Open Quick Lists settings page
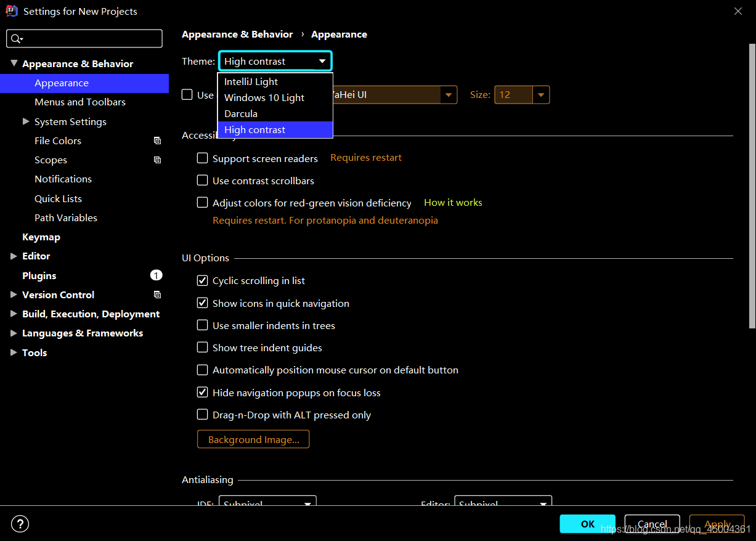Image resolution: width=756 pixels, height=541 pixels. [x=58, y=198]
